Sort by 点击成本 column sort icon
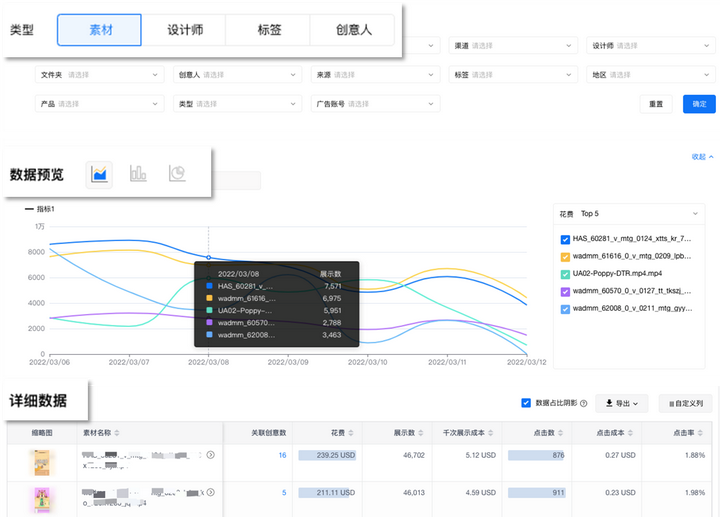Image resolution: width=720 pixels, height=517 pixels. tap(630, 433)
